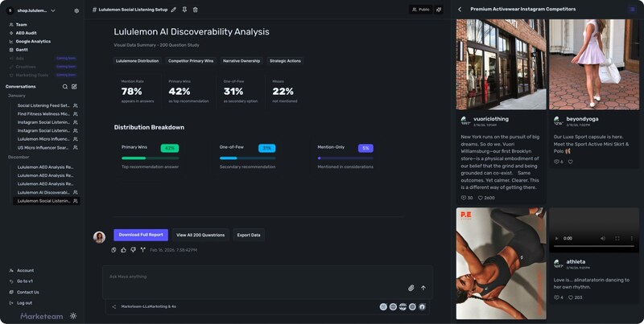
Task: Click the Download Full Report button
Action: [x=141, y=235]
